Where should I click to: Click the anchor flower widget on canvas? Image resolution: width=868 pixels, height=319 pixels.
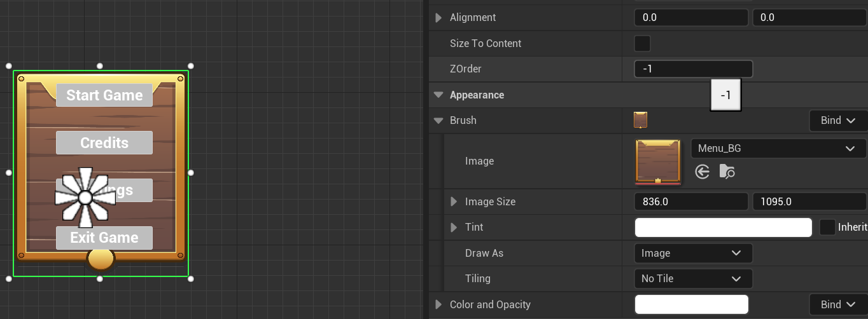pos(85,197)
